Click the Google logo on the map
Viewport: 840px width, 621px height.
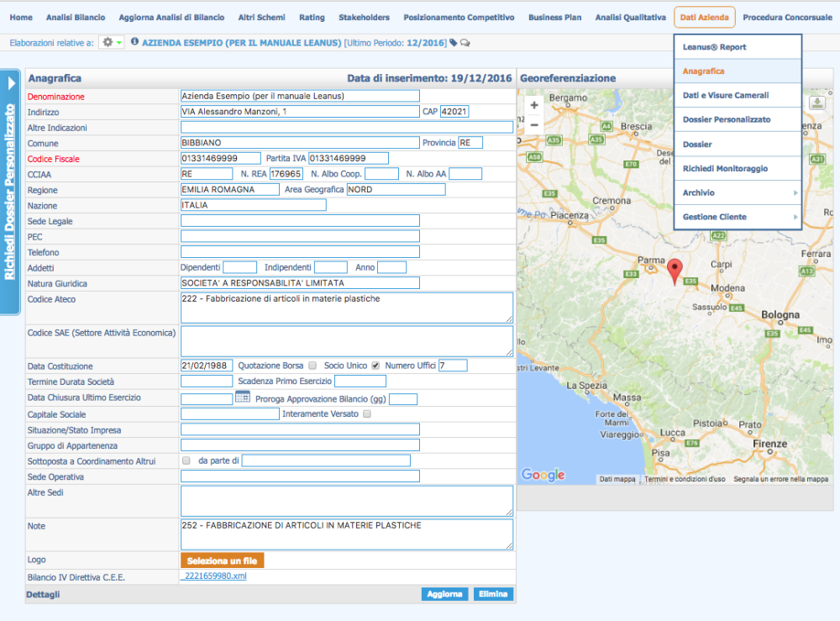[543, 475]
